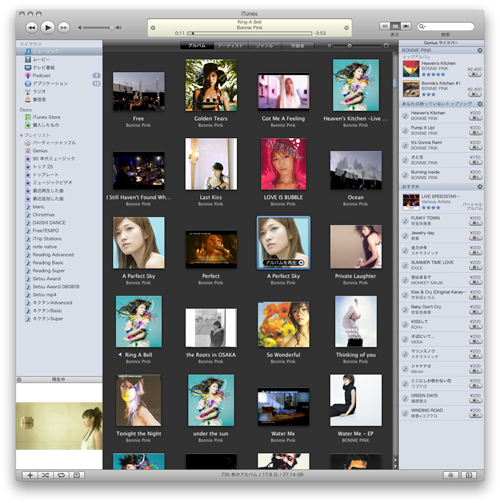The width and height of the screenshot is (500, 503).
Task: Click the search magnifier dropdown icon
Action: (422, 26)
